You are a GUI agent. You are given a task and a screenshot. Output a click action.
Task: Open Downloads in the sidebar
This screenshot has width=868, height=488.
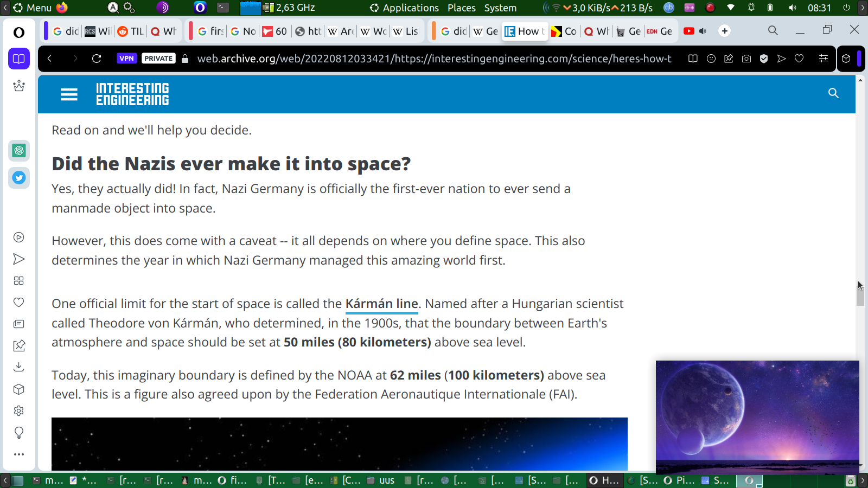(x=19, y=367)
